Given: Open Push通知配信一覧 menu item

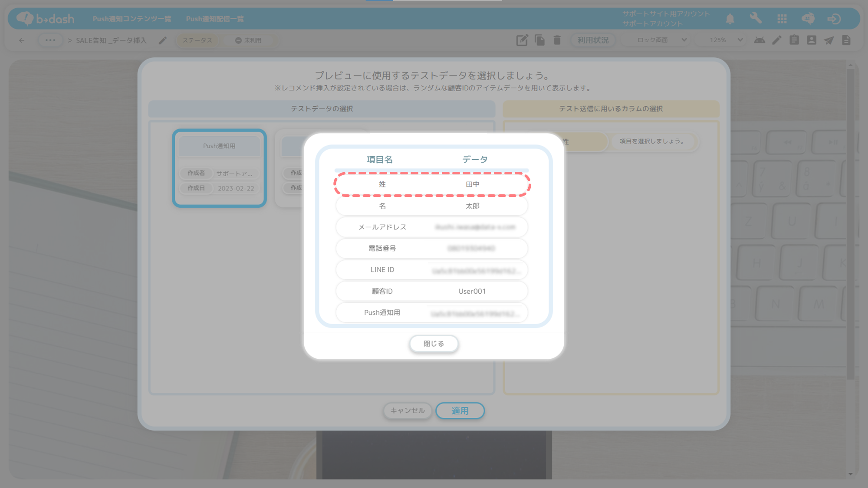Looking at the screenshot, I should (215, 19).
